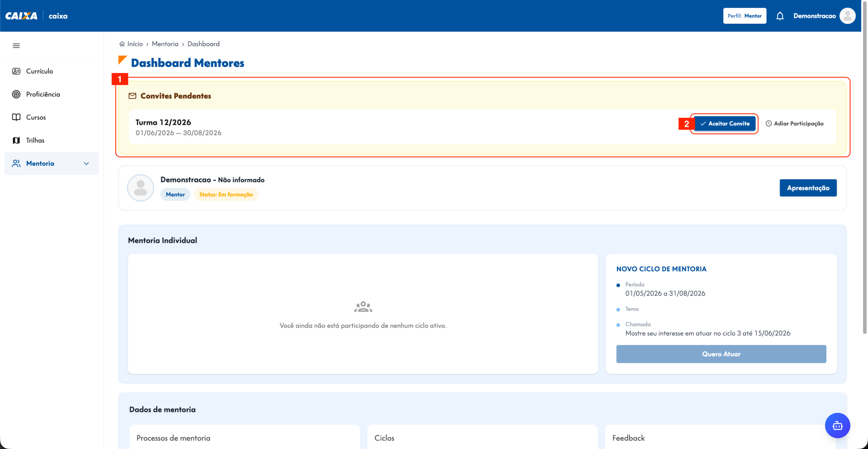
Task: Click the notification bell icon
Action: tap(780, 16)
